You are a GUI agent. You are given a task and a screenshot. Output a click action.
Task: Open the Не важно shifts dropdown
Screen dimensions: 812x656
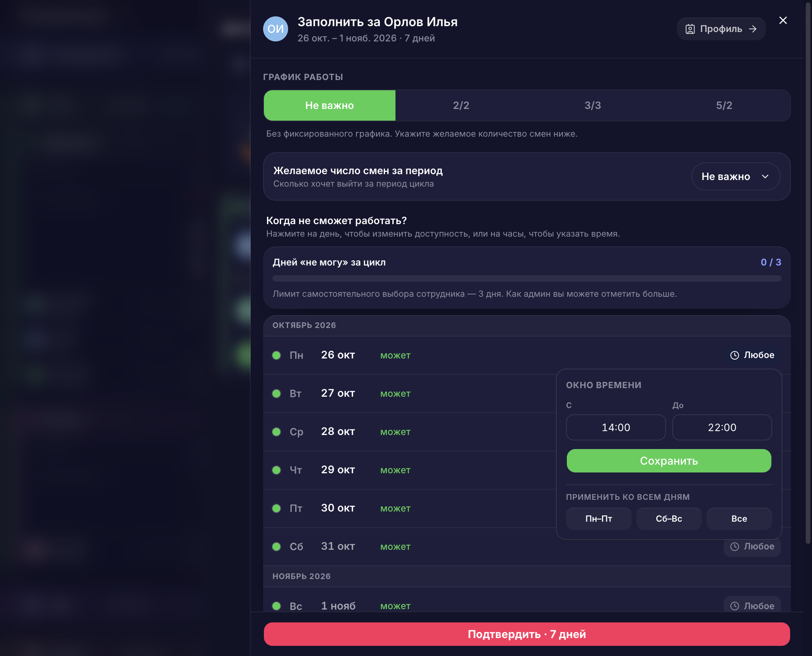[x=735, y=176]
